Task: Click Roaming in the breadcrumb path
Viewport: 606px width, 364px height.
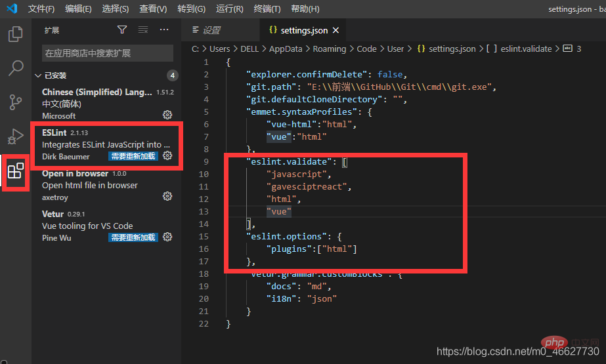Action: point(330,49)
